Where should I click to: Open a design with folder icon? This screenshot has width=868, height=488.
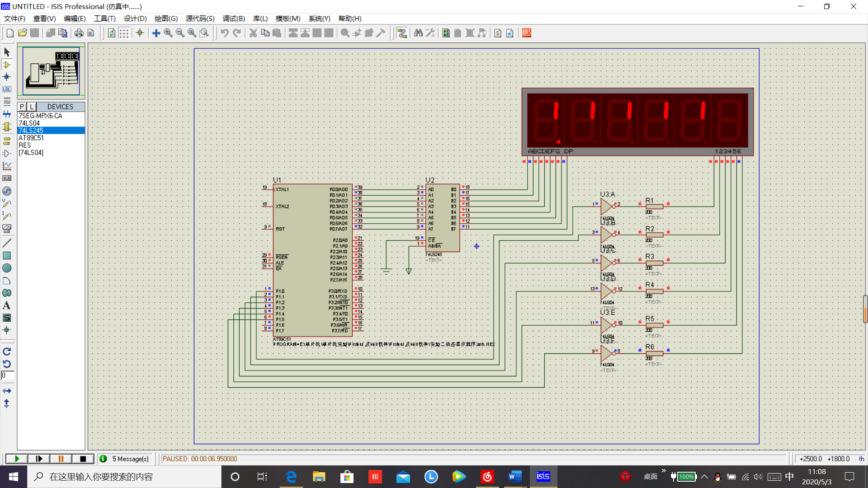pos(22,33)
